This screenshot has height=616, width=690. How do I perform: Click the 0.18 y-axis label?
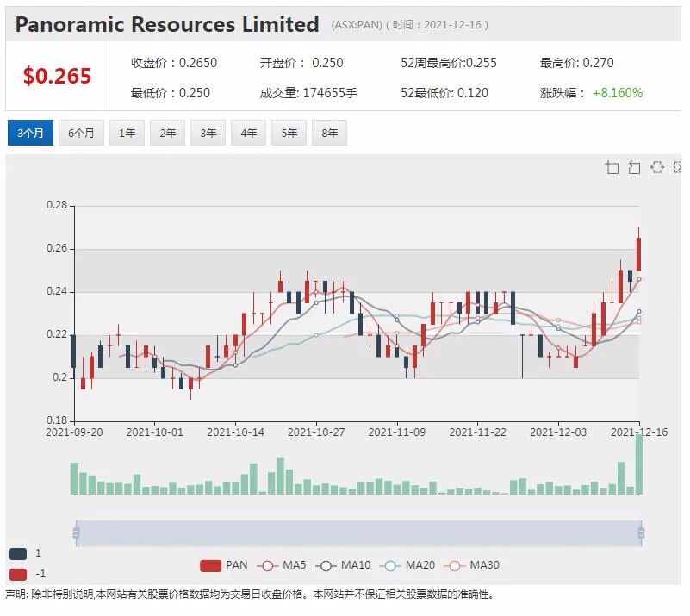click(x=57, y=420)
